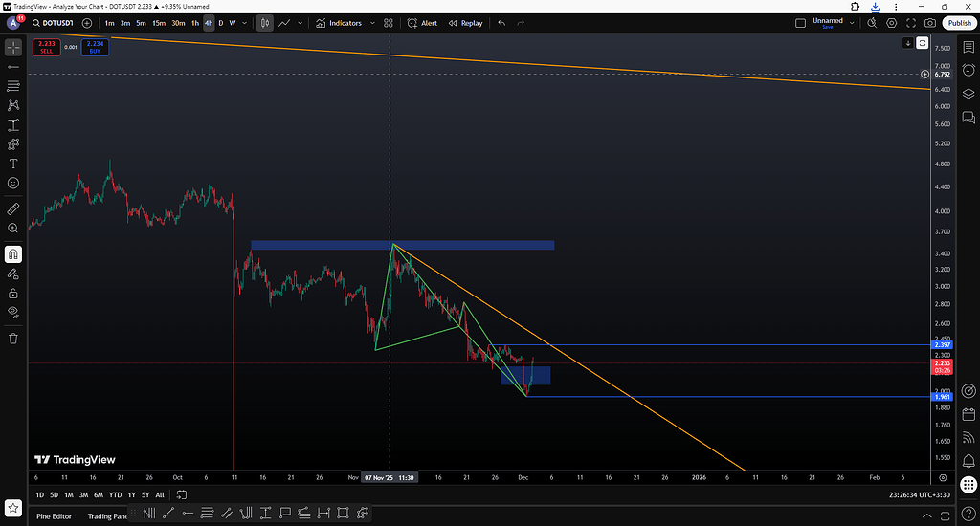Switch to 1h timeframe
This screenshot has width=980, height=526.
click(195, 23)
